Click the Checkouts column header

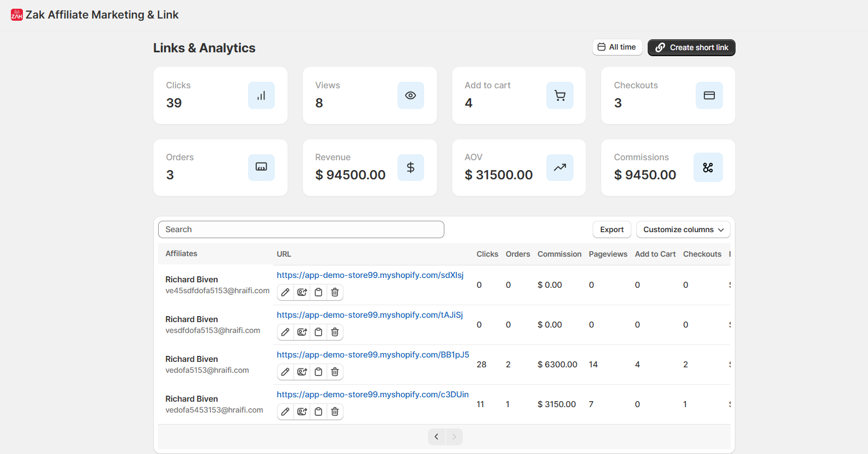tap(702, 254)
